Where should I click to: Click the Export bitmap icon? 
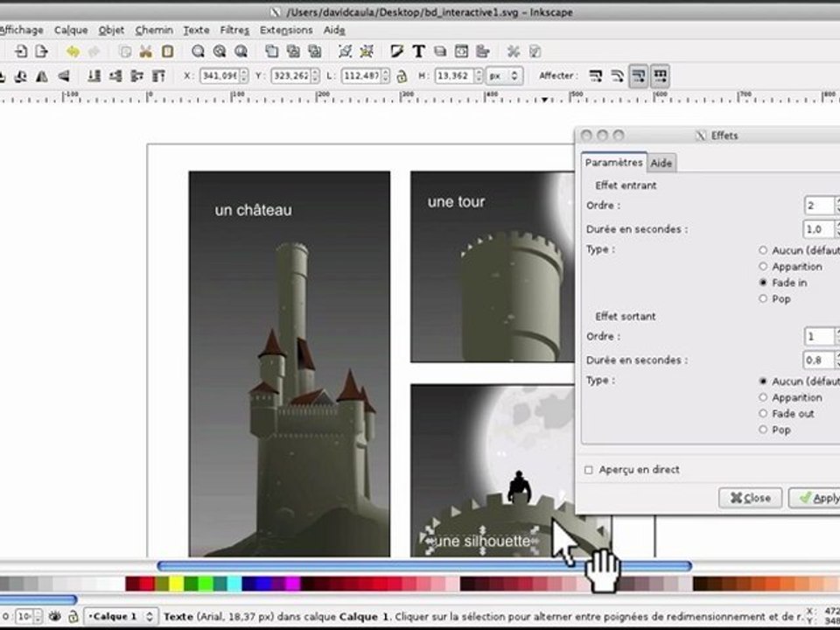click(x=41, y=52)
